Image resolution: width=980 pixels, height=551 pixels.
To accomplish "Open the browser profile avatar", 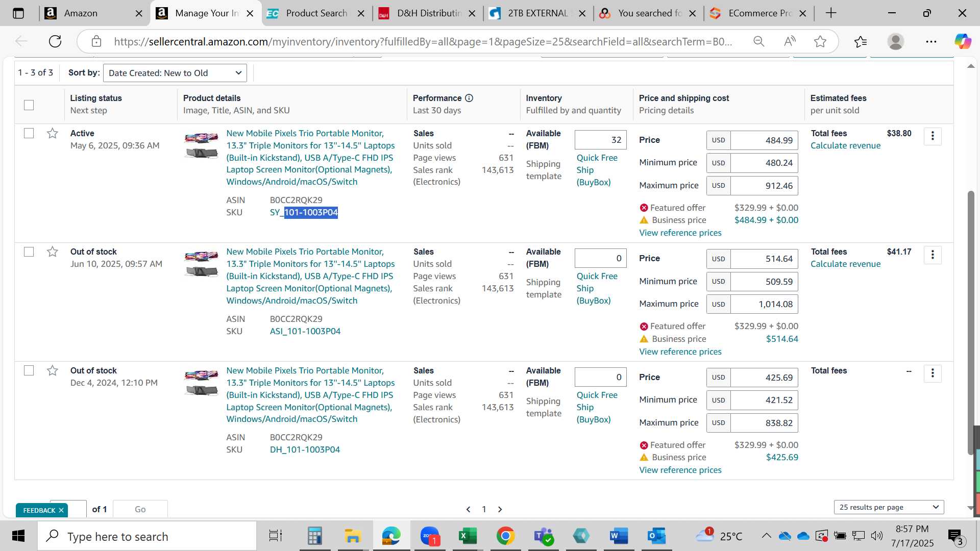I will pyautogui.click(x=896, y=41).
